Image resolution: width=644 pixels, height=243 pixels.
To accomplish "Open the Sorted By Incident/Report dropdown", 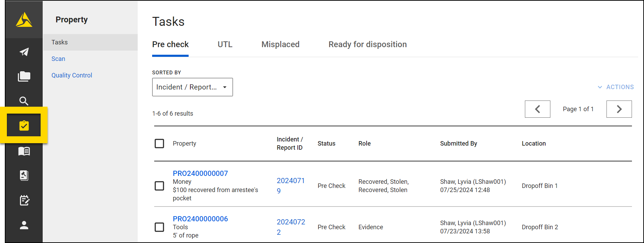I will [192, 87].
